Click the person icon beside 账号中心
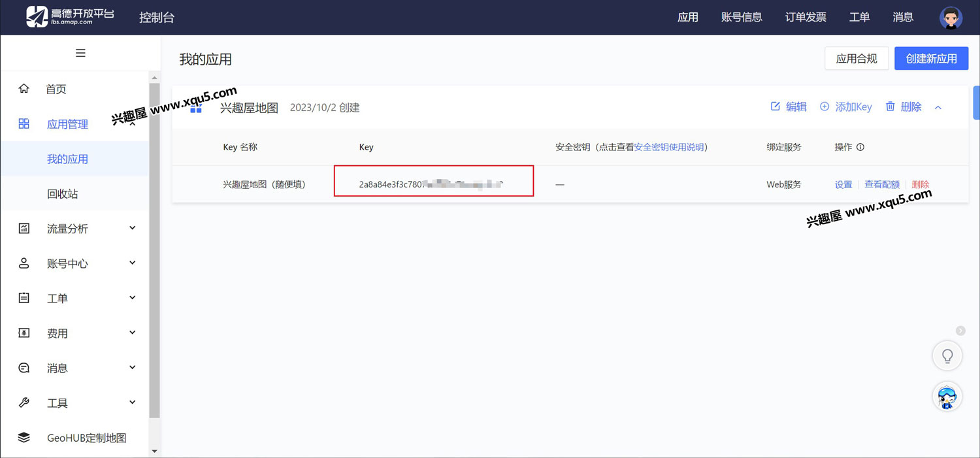Screen dimensions: 980x458 (24, 263)
